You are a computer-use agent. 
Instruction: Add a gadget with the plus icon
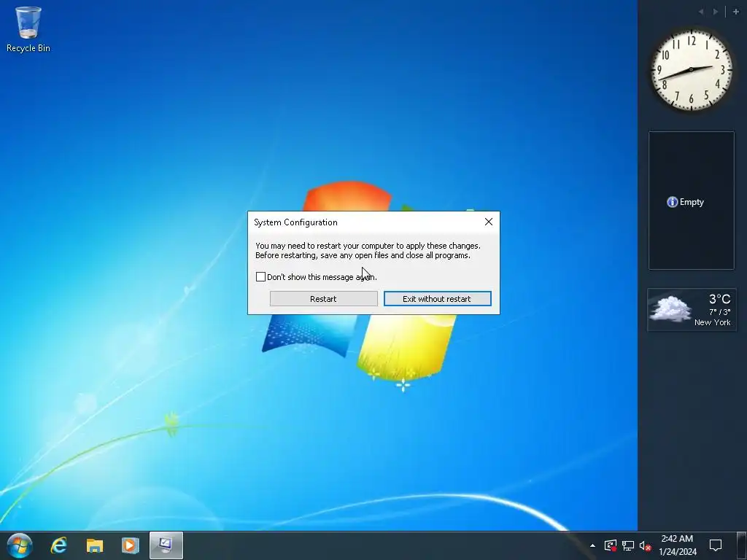tap(736, 12)
